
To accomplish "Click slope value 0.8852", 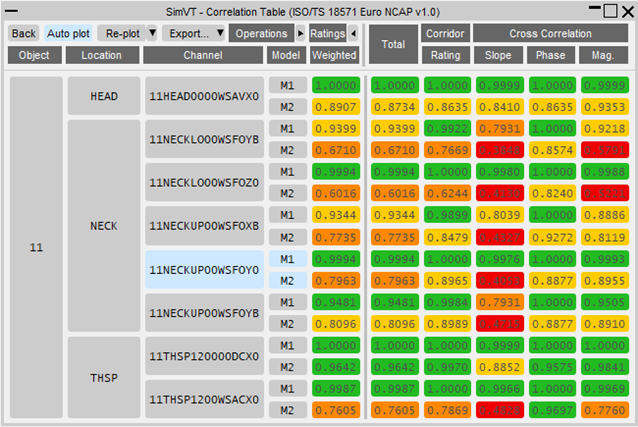I will pos(500,367).
